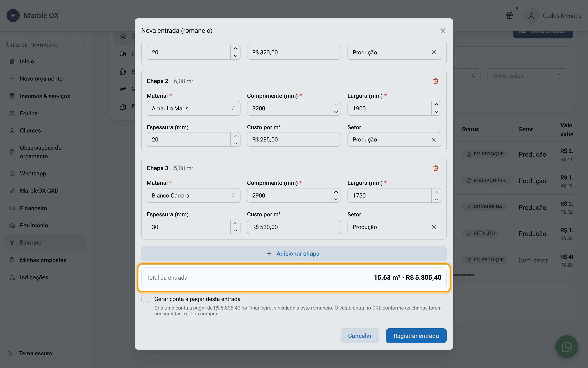
Task: Open Clientes in the sidebar
Action: [45, 131]
